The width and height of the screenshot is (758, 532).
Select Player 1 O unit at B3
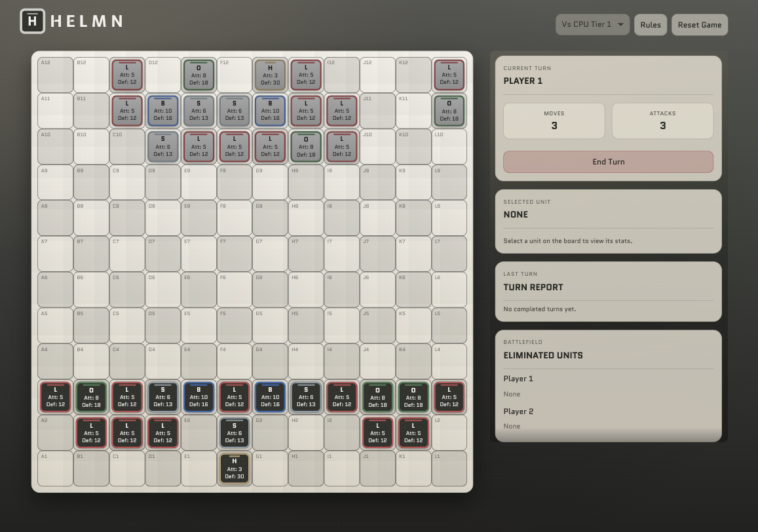(91, 397)
